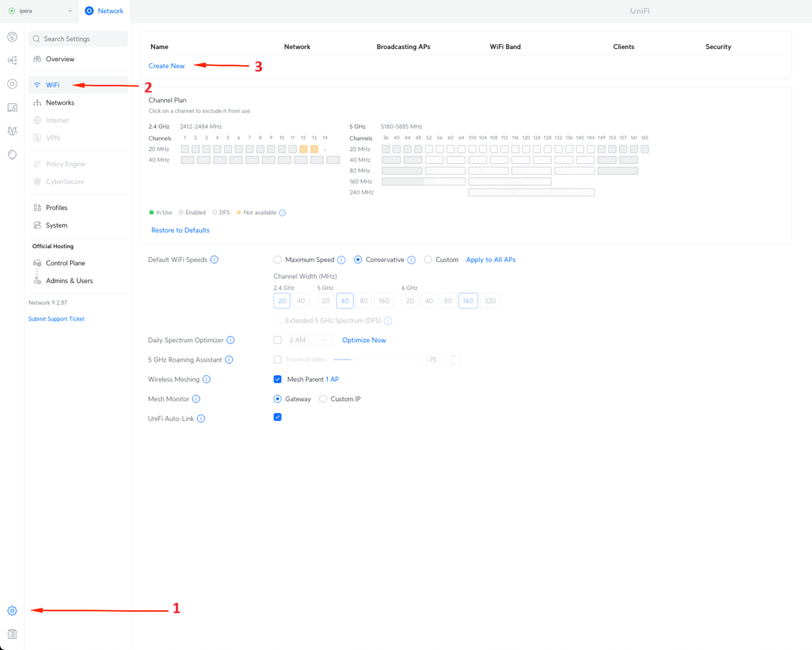The width and height of the screenshot is (812, 650).
Task: Select Networks in the Settings sidebar
Action: click(60, 102)
